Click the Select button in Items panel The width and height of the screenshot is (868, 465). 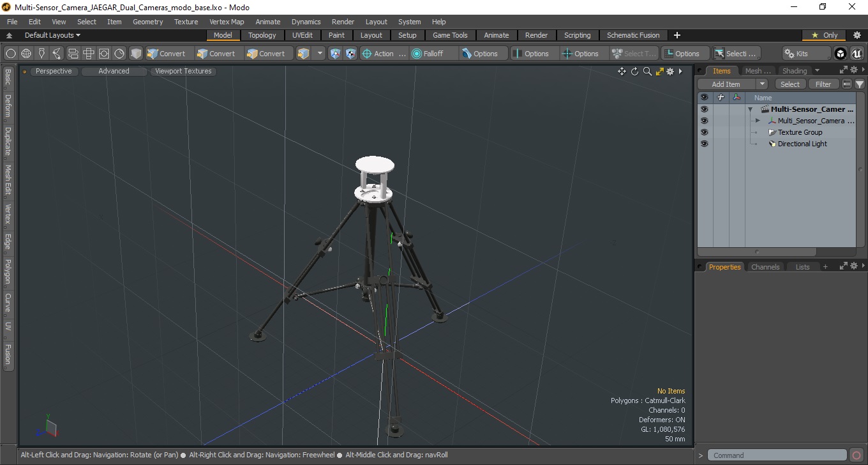coord(790,84)
